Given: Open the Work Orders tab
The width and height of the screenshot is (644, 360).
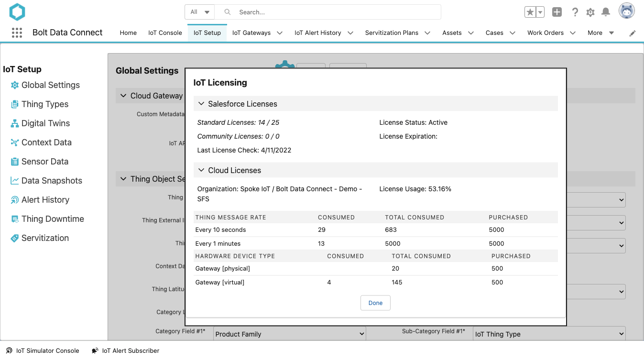Looking at the screenshot, I should click(546, 33).
